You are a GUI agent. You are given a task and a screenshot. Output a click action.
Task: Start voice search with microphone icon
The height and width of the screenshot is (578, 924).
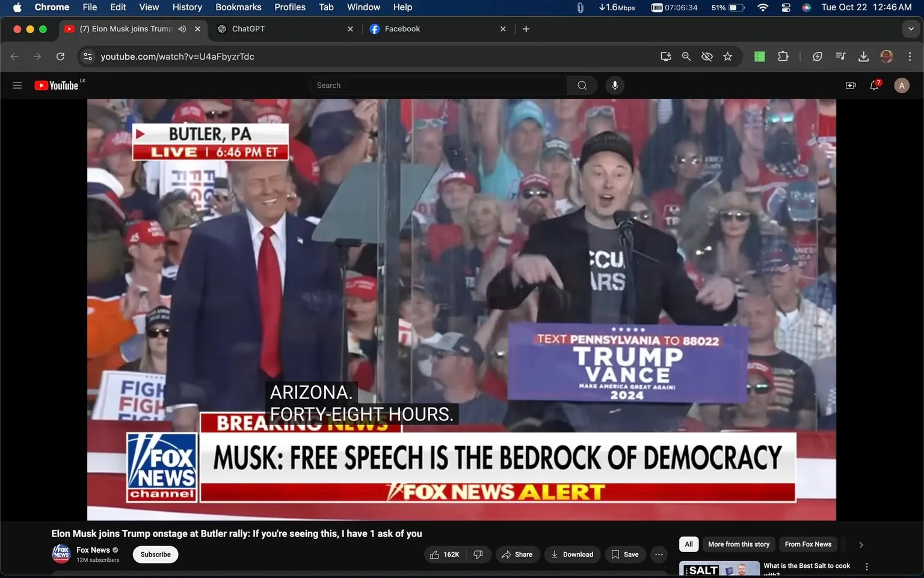click(x=615, y=85)
